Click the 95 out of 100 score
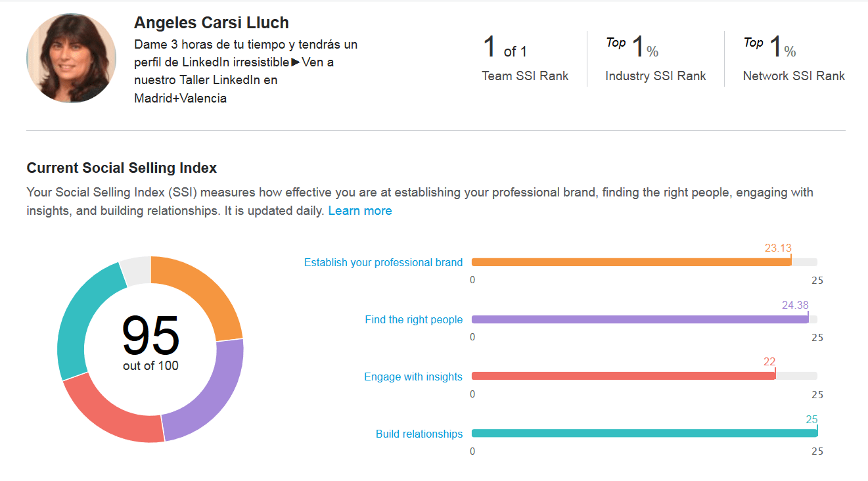Viewport: 868px width, 481px height. point(150,342)
